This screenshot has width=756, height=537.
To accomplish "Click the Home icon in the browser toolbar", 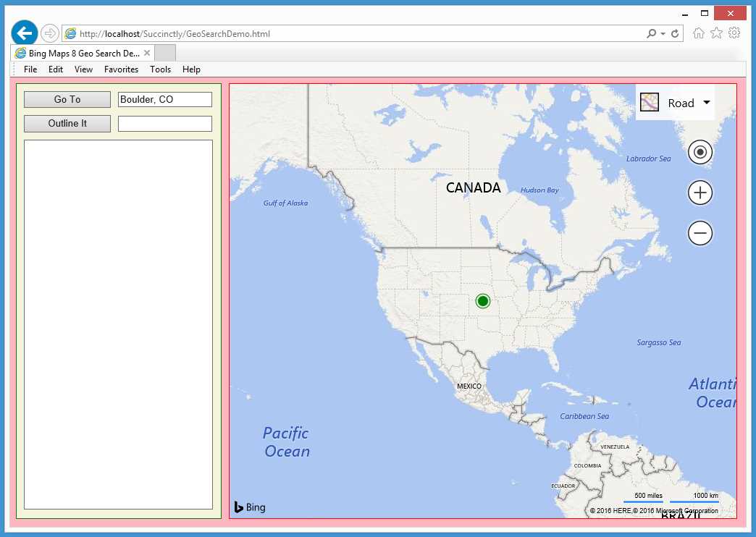I will [698, 33].
